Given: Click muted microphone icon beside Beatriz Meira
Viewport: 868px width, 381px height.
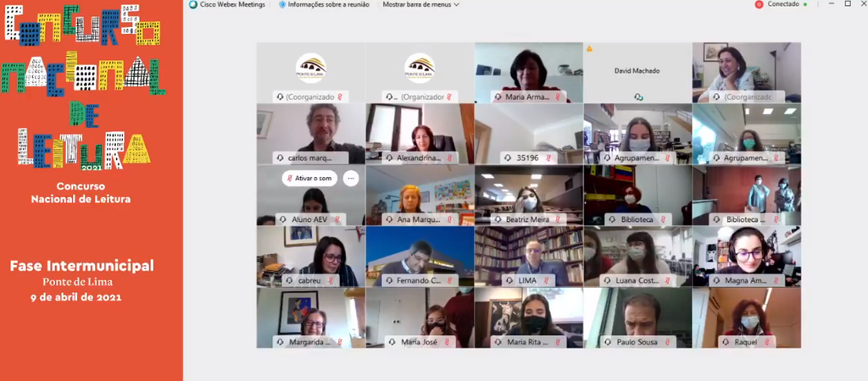Looking at the screenshot, I should click(x=559, y=219).
